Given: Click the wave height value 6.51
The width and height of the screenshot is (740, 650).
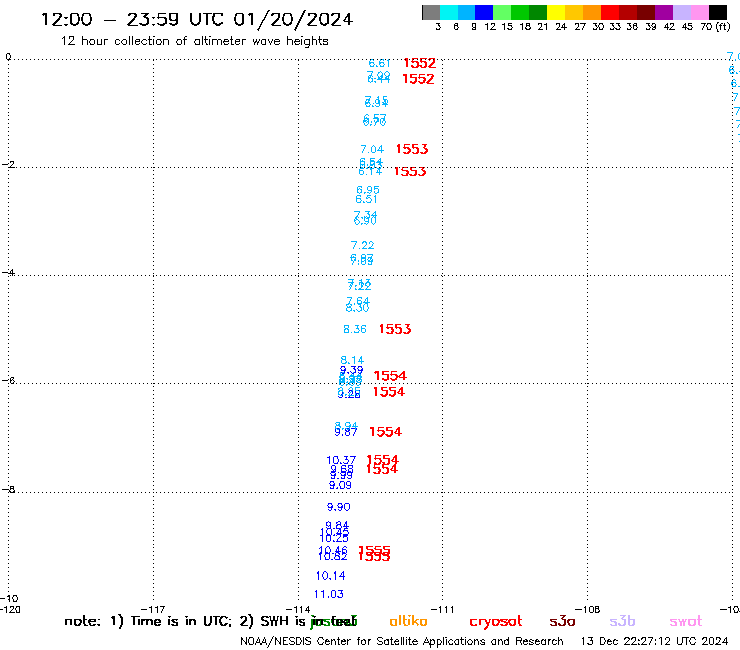Looking at the screenshot, I should point(366,199).
